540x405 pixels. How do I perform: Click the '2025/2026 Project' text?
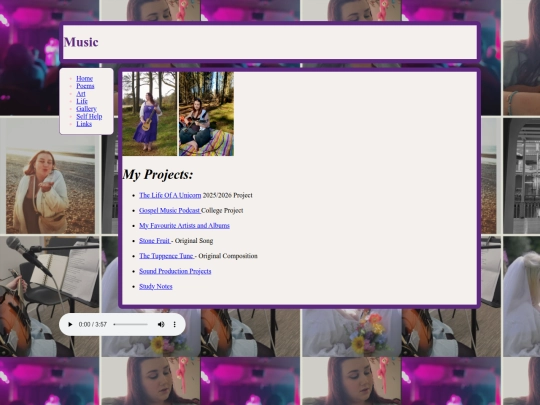coord(228,195)
